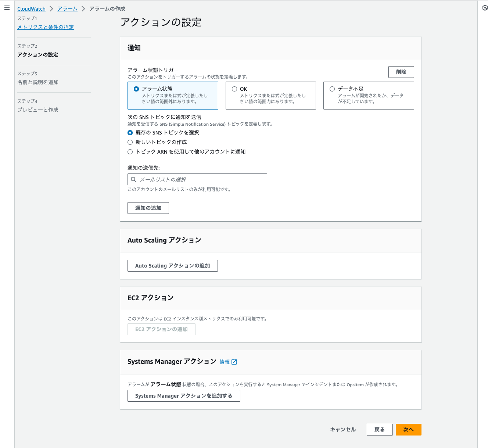The height and width of the screenshot is (448, 488).
Task: Click the hexagon icon in top-right corner
Action: point(485,8)
